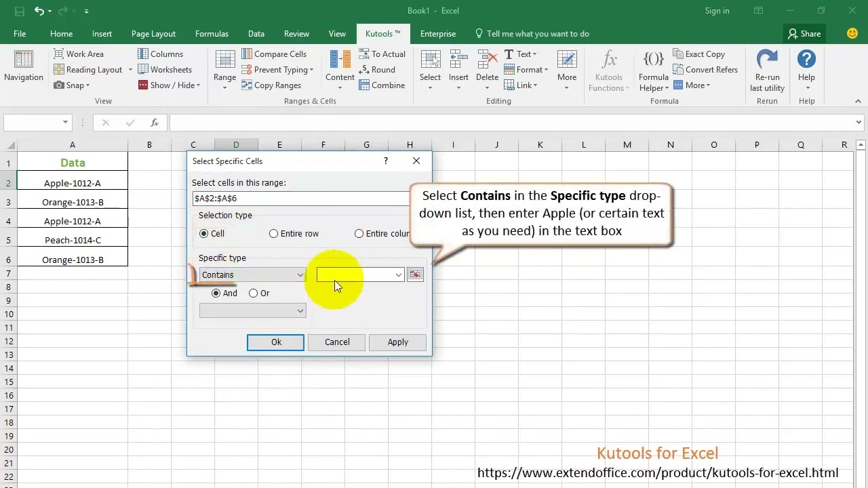
Task: Click the Save icon in title bar
Action: pyautogui.click(x=20, y=11)
